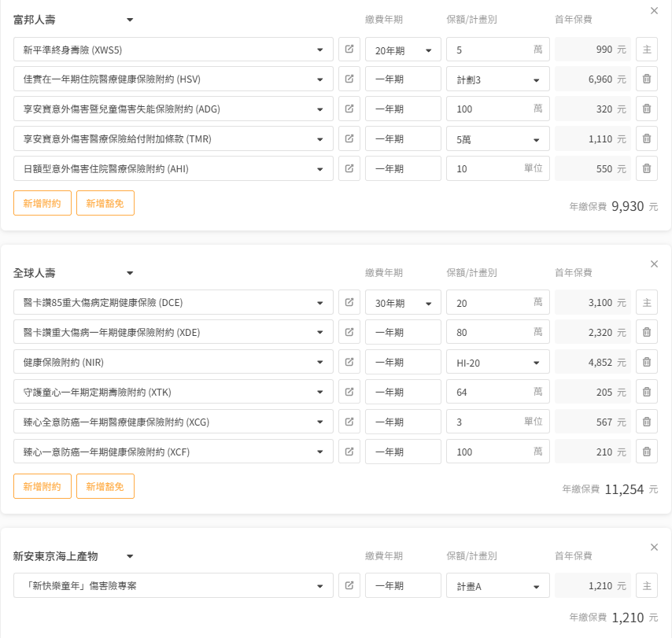Click the 主 main-policy button for XWS5
672x638 pixels.
pos(646,50)
